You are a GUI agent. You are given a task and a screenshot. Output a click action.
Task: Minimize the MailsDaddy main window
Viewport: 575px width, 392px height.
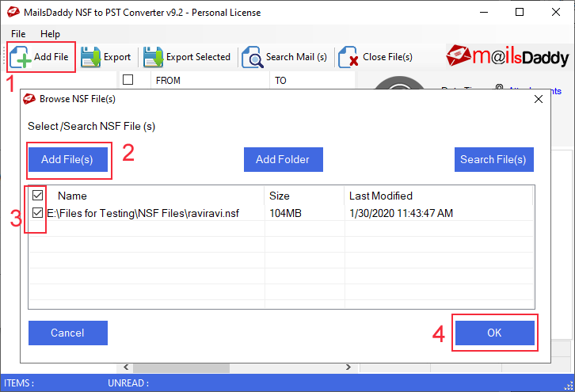click(484, 12)
